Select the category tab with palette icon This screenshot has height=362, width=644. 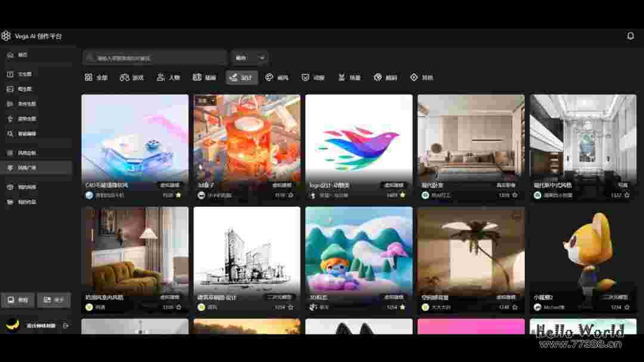(277, 78)
